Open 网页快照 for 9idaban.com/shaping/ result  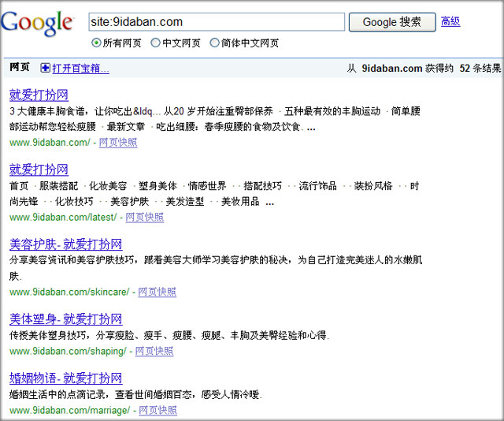(154, 351)
